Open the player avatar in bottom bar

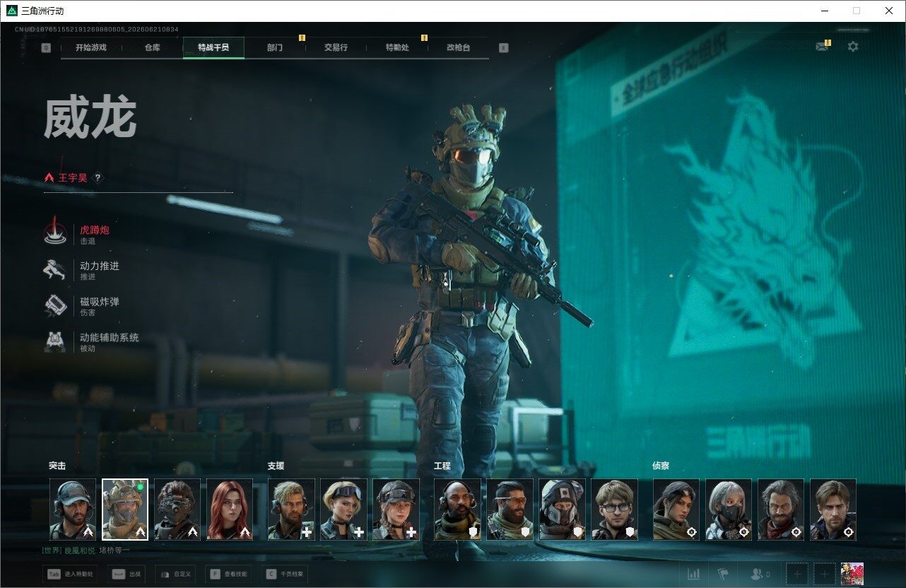click(x=852, y=574)
